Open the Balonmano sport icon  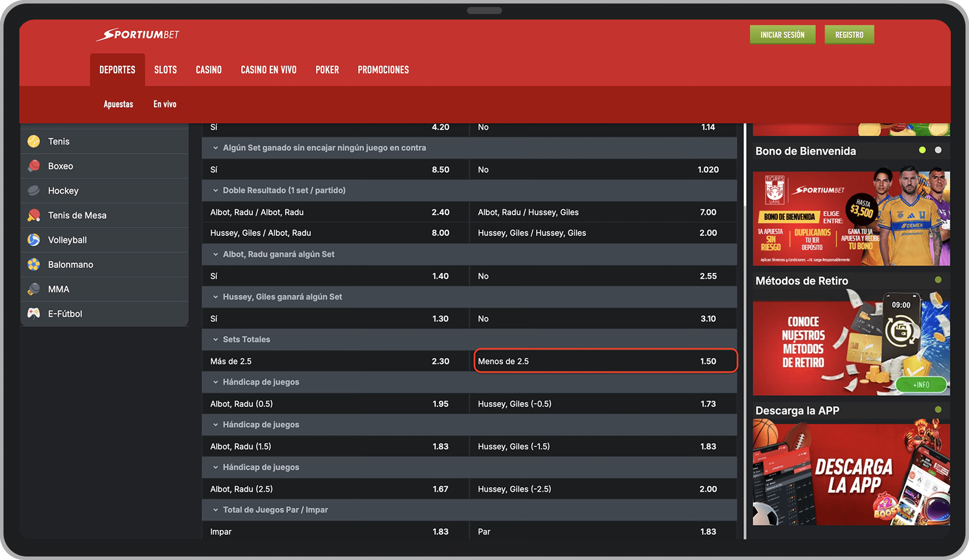[34, 264]
